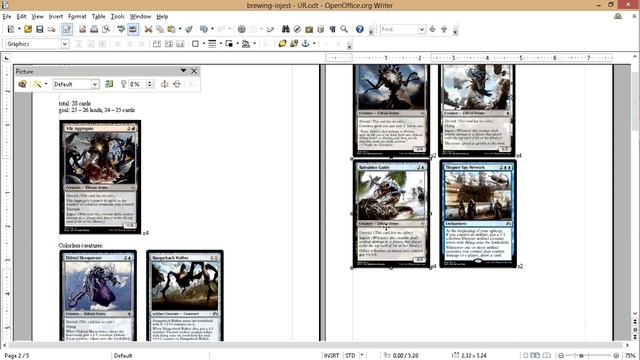Open the Tools menu

(x=118, y=16)
